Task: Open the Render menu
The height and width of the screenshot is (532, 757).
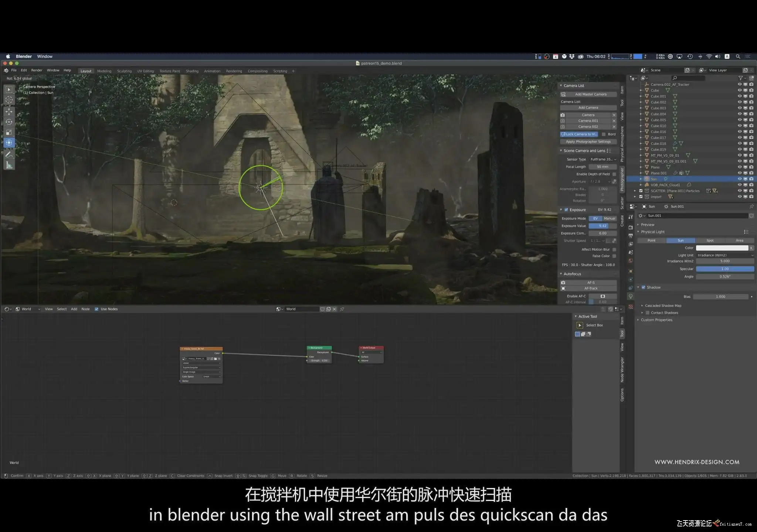Action: pos(37,70)
